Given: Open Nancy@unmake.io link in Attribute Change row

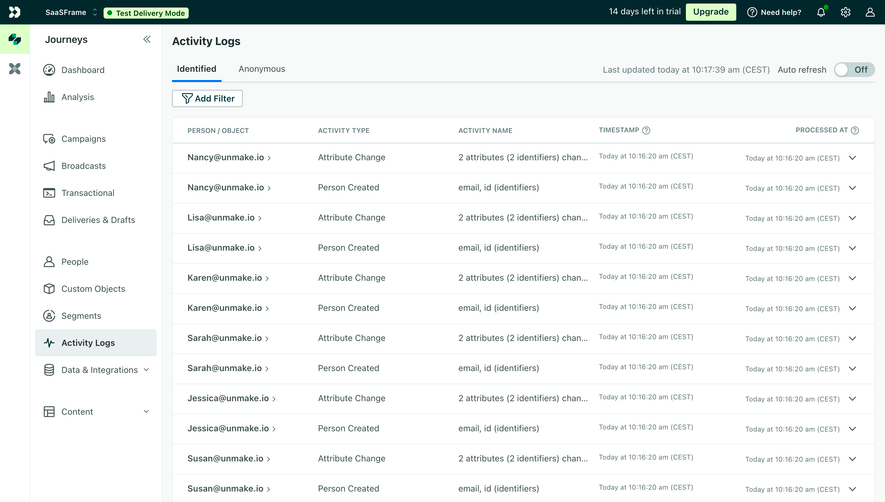Looking at the screenshot, I should point(229,158).
